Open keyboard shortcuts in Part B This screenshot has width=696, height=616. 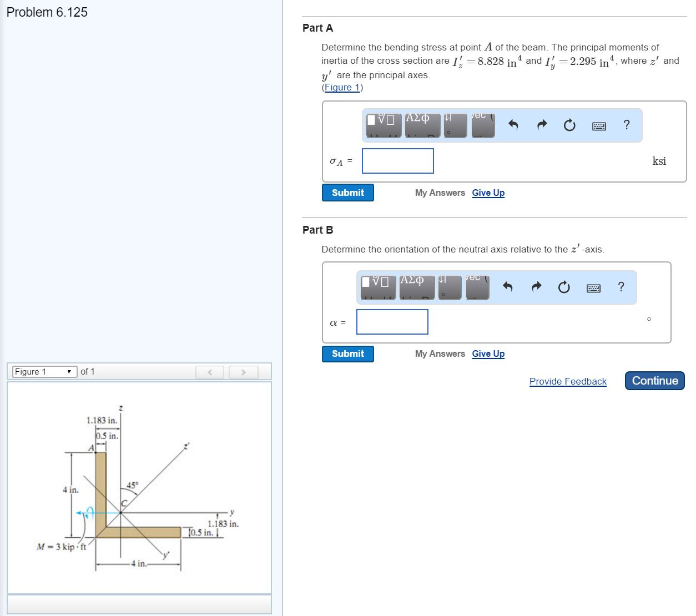click(593, 288)
